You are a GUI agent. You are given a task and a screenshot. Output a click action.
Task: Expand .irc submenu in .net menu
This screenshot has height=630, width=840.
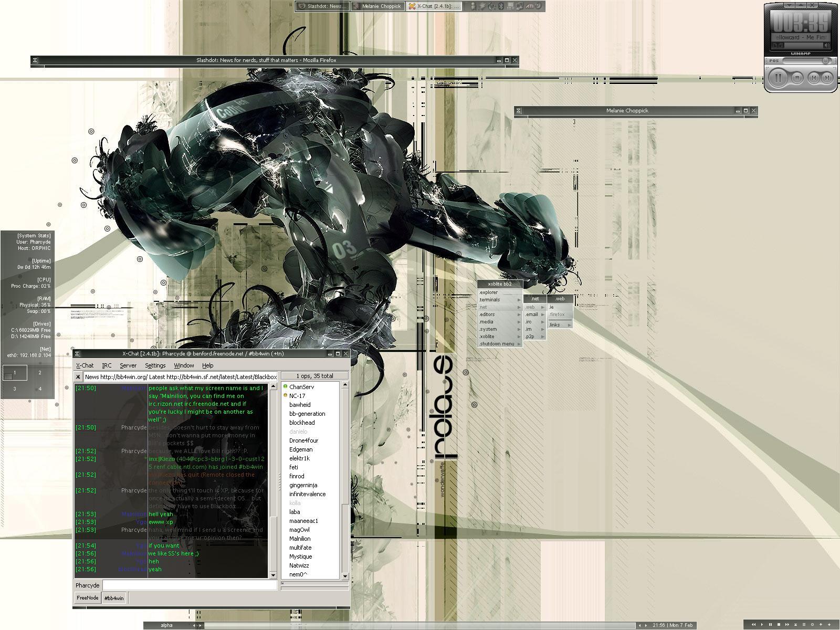tap(535, 322)
